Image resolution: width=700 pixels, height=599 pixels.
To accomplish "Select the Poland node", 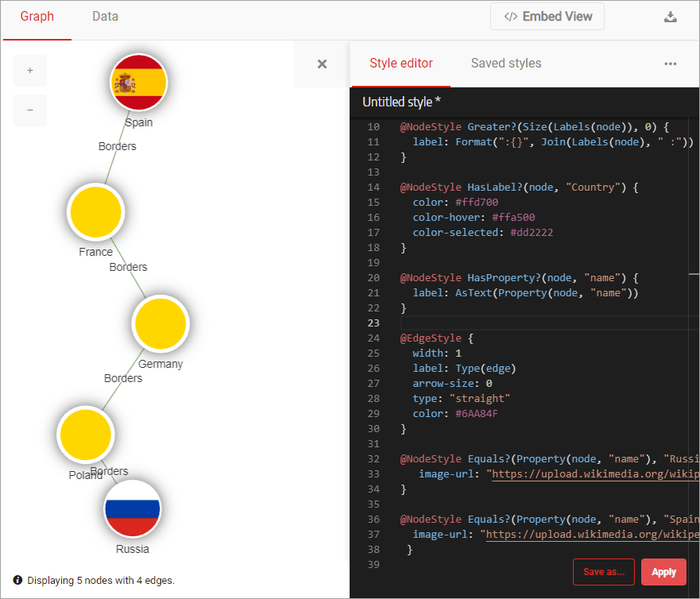I will point(86,435).
